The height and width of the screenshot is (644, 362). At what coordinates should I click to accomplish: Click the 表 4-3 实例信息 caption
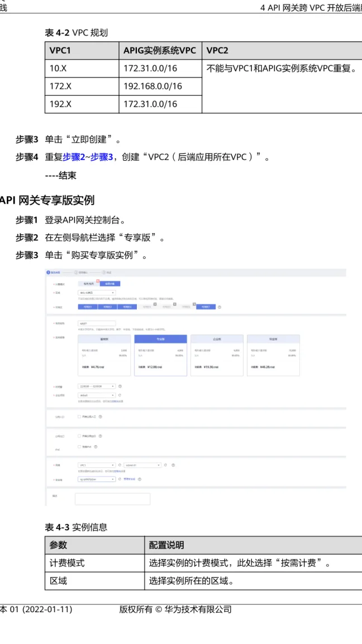tap(76, 527)
